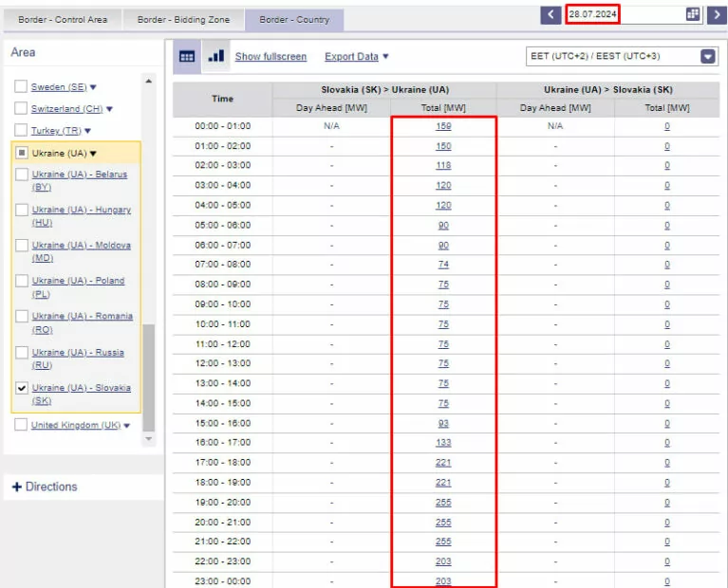
Task: Go to previous day arrow
Action: pos(551,14)
